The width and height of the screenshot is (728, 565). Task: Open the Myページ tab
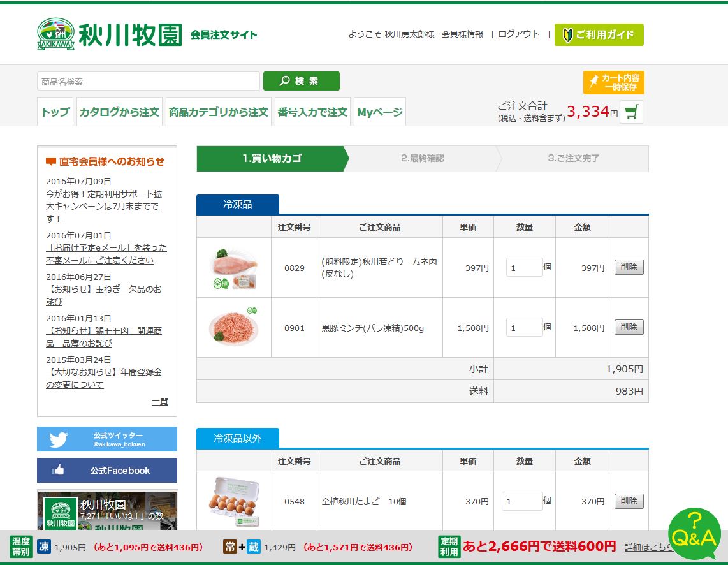(380, 112)
